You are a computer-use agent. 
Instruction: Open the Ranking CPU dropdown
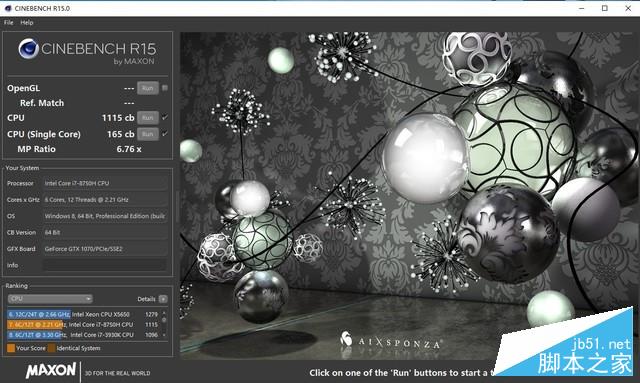click(x=50, y=299)
